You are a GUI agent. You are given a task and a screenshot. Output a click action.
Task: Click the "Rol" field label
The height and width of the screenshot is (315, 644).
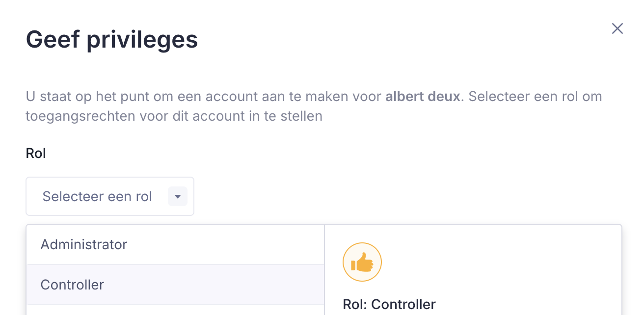pyautogui.click(x=36, y=153)
